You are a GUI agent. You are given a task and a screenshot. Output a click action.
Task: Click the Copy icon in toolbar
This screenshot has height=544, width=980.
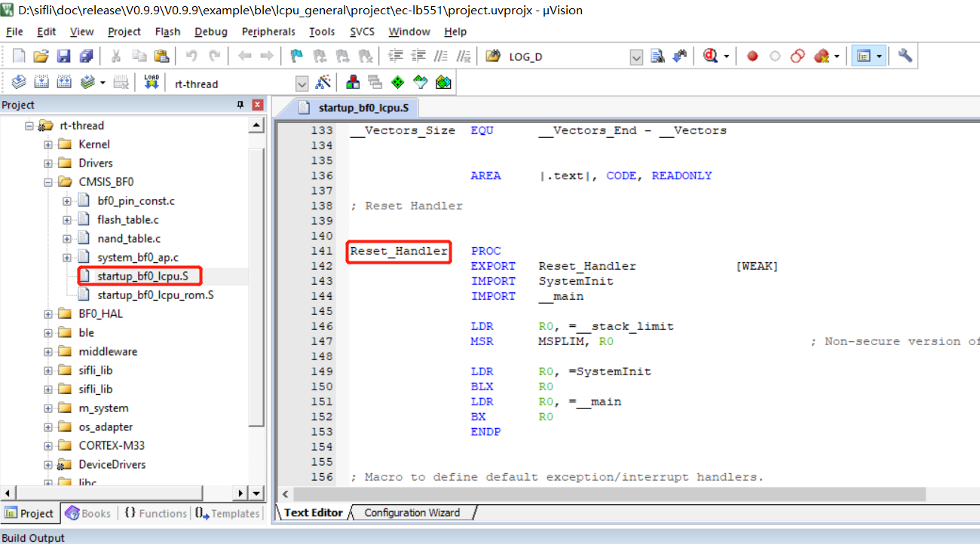[139, 57]
